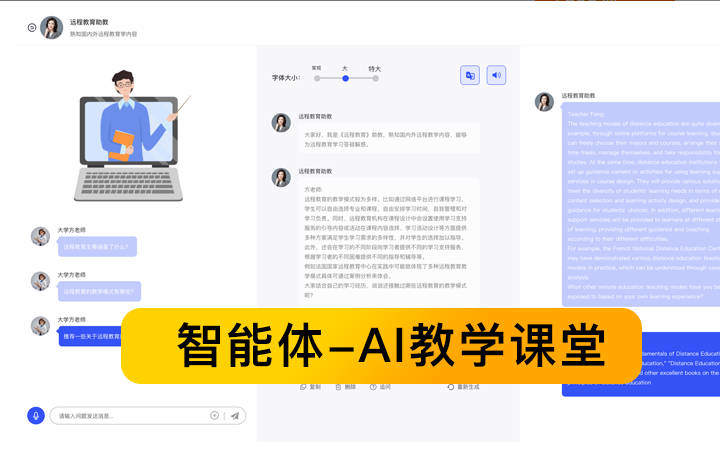This screenshot has width=720, height=451.
Task: Click the plus icon in message input
Action: 214,415
